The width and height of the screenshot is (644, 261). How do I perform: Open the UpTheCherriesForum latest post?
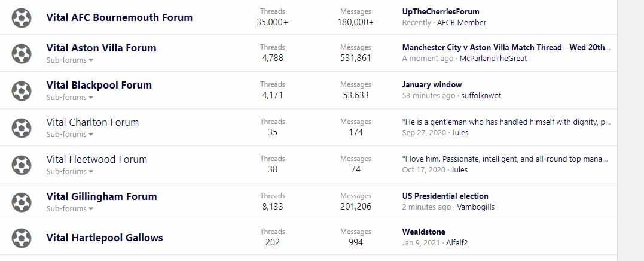441,11
